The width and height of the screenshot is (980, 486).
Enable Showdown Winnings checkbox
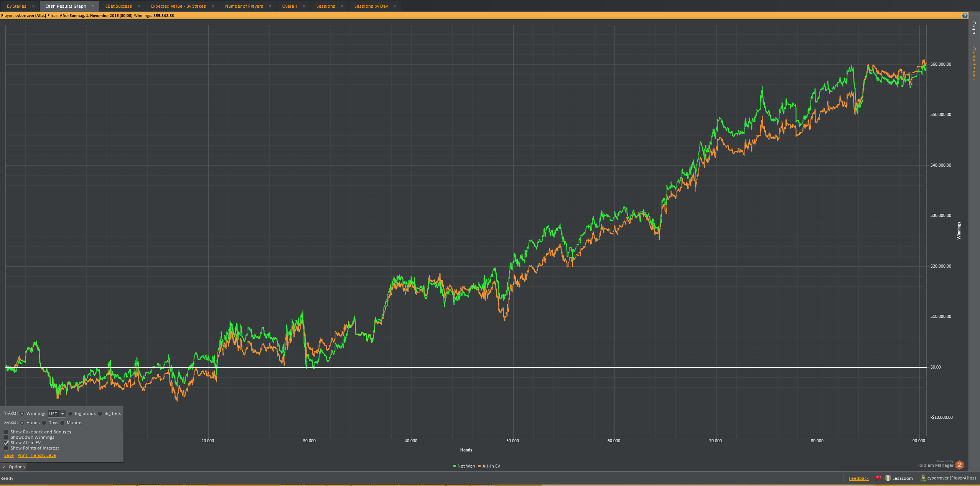coord(7,437)
